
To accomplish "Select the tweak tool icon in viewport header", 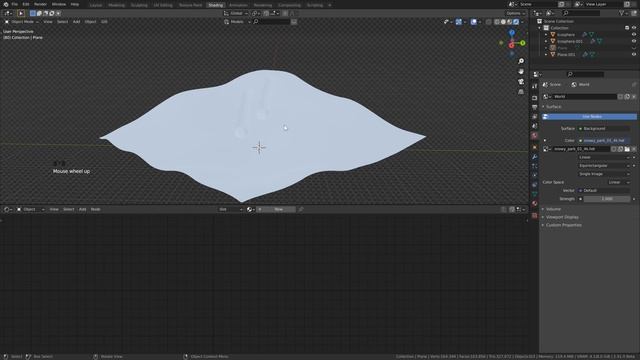I will click(x=21, y=13).
